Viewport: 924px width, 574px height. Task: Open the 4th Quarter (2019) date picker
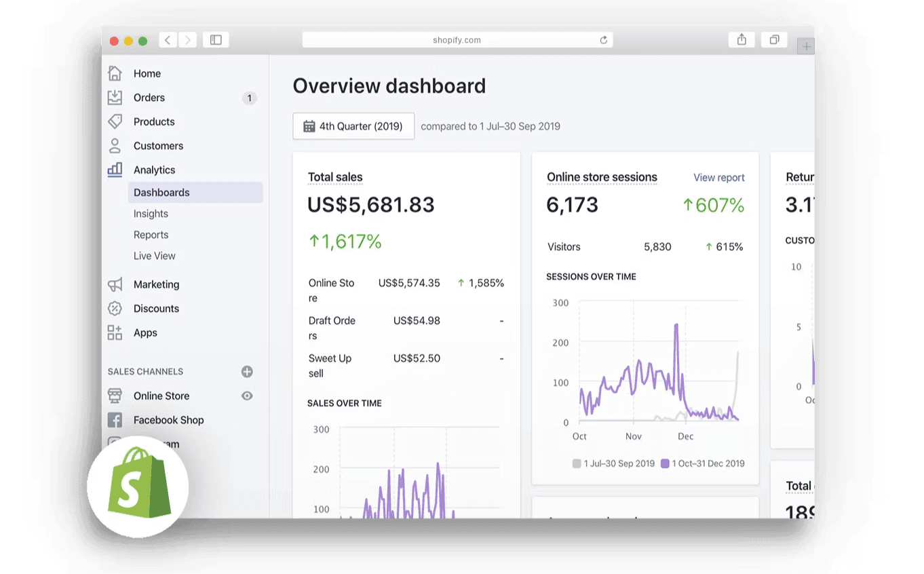tap(353, 126)
